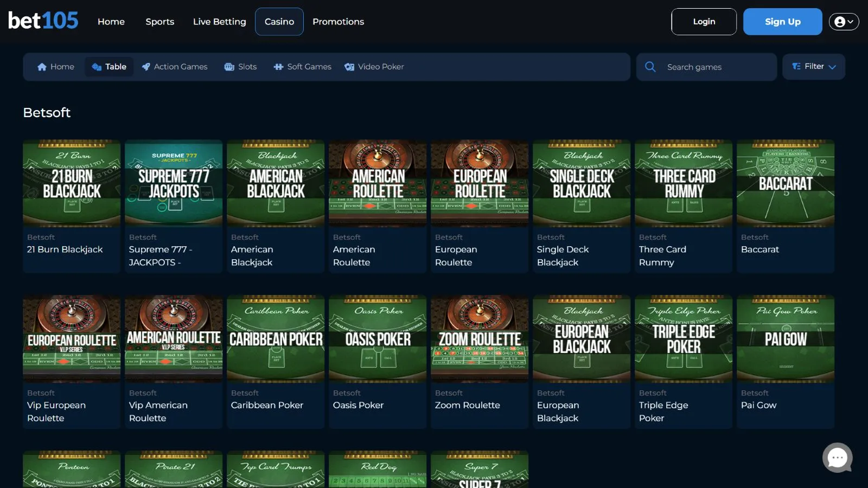Viewport: 868px width, 488px height.
Task: Click the bet105 logo
Action: pos(43,21)
